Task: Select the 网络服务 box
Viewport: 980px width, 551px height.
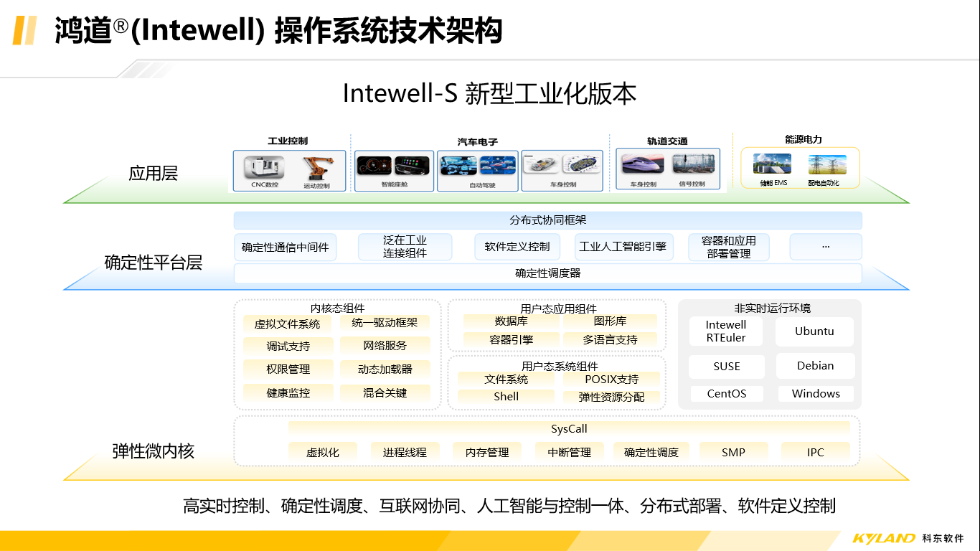Action: click(385, 346)
